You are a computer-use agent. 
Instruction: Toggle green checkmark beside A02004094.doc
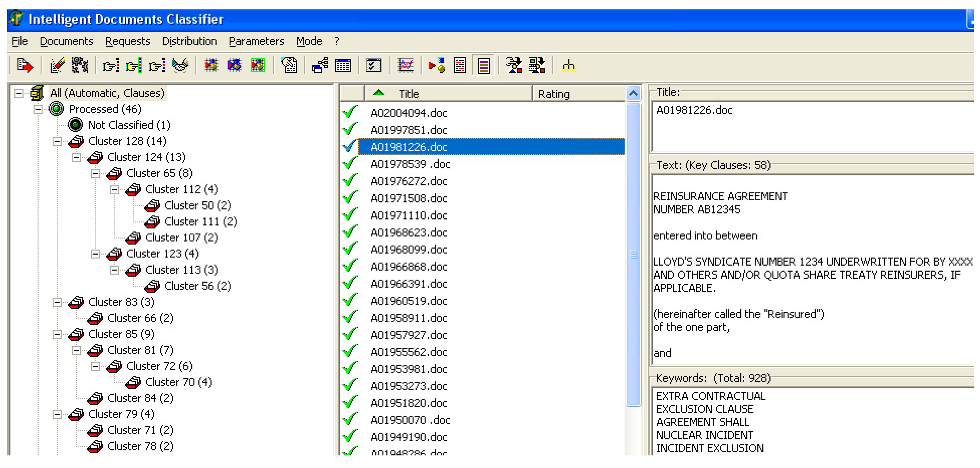[x=350, y=112]
